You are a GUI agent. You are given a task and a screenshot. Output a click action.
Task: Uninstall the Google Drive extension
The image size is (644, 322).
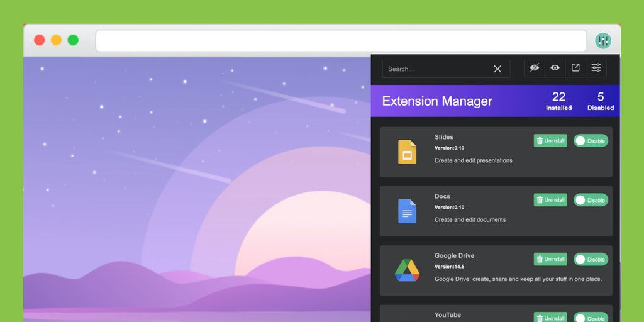(550, 259)
